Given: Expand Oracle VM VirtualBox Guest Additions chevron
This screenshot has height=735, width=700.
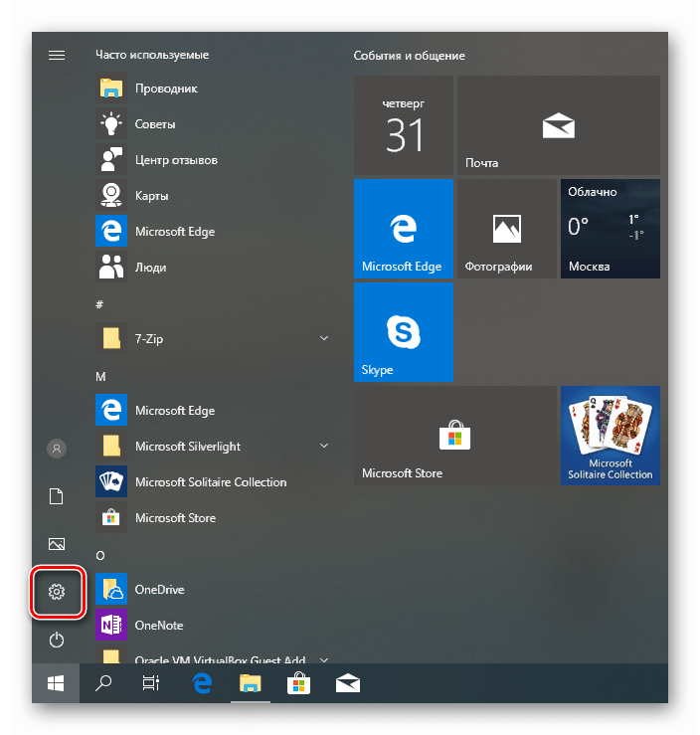Looking at the screenshot, I should [x=324, y=659].
